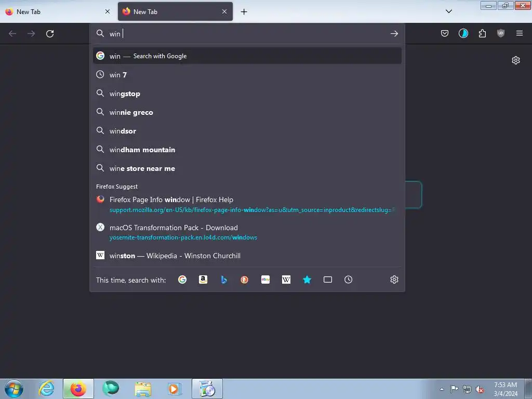Select the active second New Tab
The height and width of the screenshot is (399, 532).
click(x=175, y=11)
